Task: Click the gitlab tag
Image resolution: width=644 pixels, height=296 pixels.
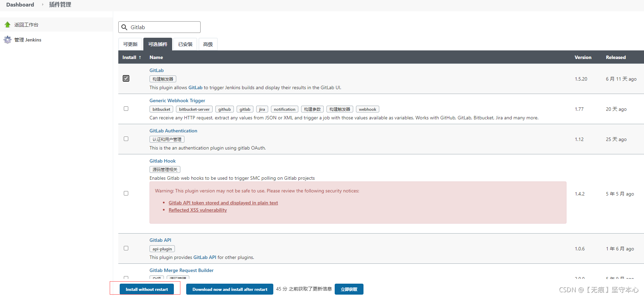Action: coord(245,109)
